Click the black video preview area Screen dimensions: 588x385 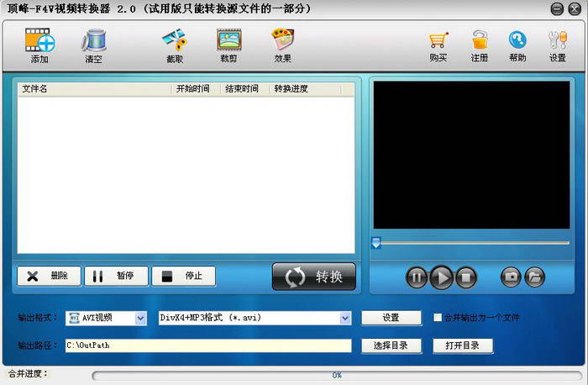point(472,155)
